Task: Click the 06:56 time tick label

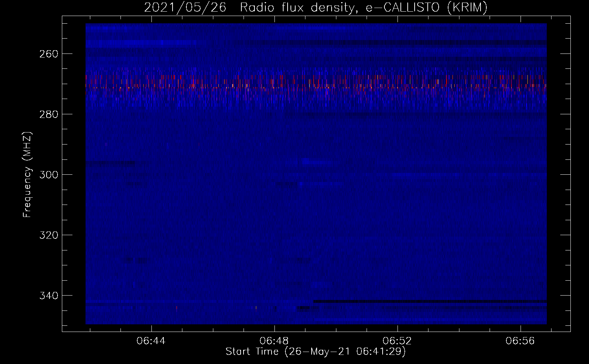Action: pyautogui.click(x=520, y=341)
